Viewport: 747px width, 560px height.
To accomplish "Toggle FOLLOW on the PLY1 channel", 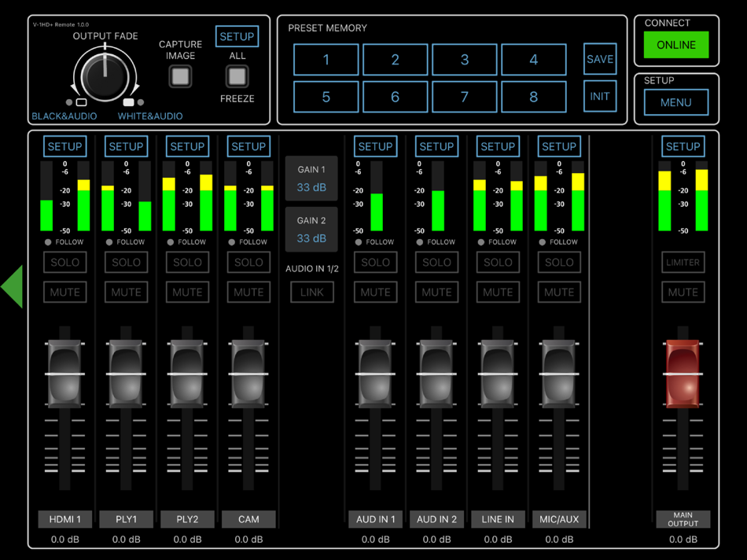I will point(125,242).
